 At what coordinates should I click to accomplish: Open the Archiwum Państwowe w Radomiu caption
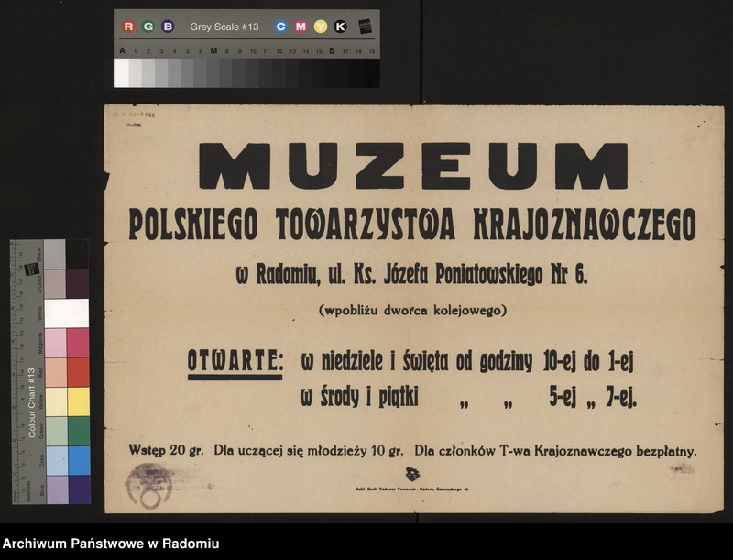pyautogui.click(x=111, y=543)
